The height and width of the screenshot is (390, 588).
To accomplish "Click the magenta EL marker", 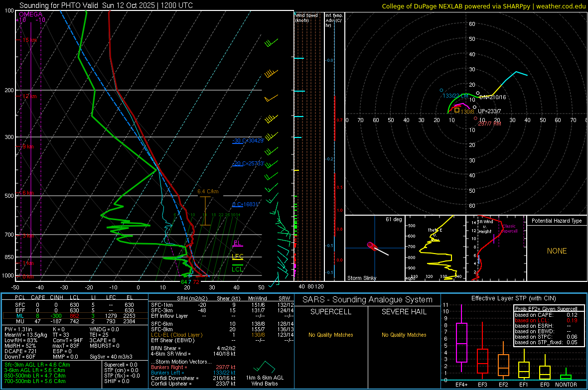I will [237, 244].
